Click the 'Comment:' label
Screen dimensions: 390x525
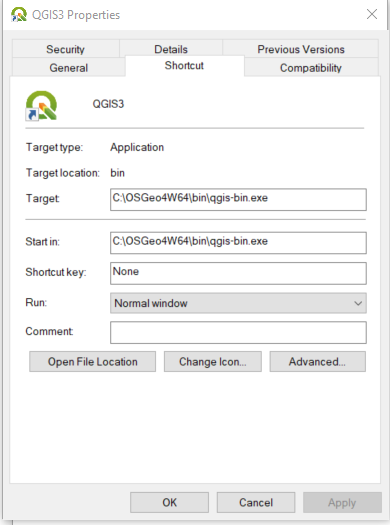(x=49, y=331)
